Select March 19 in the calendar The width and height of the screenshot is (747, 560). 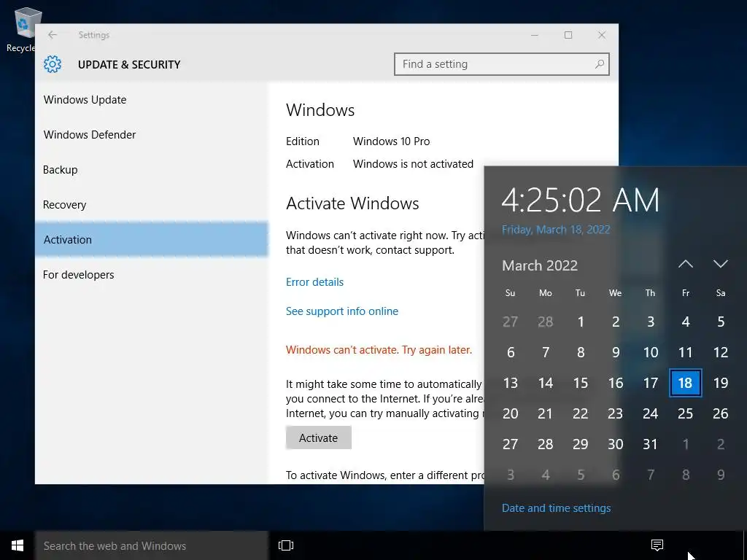[720, 383]
